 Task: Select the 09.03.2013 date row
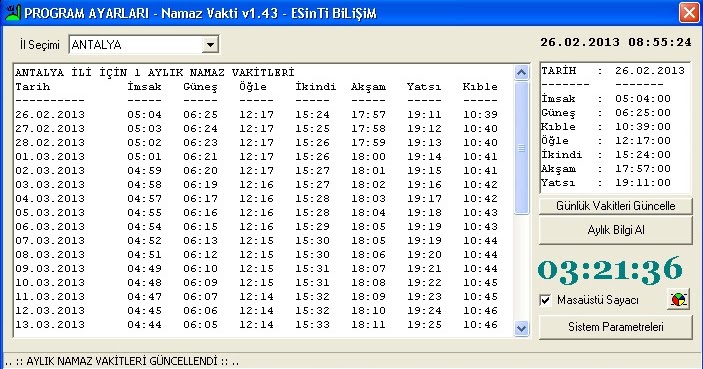click(256, 269)
